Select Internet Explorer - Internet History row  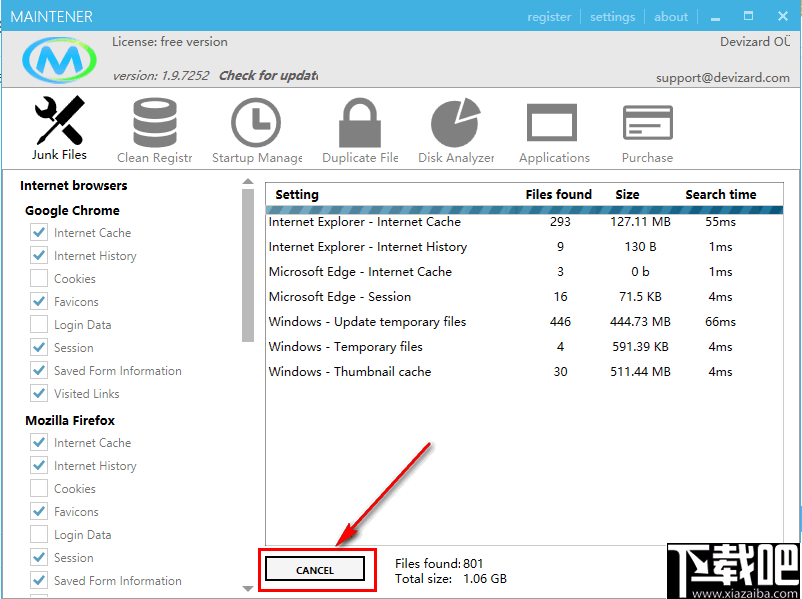524,247
